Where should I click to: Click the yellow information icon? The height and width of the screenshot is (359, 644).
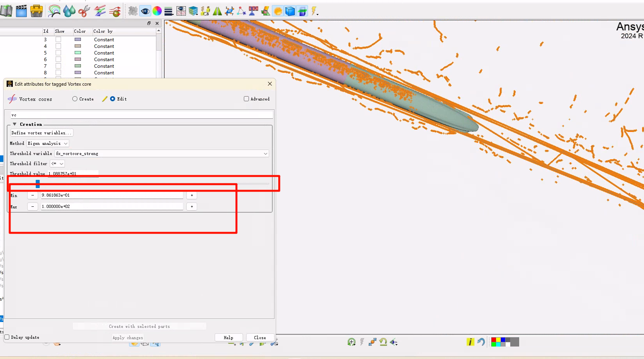[470, 342]
